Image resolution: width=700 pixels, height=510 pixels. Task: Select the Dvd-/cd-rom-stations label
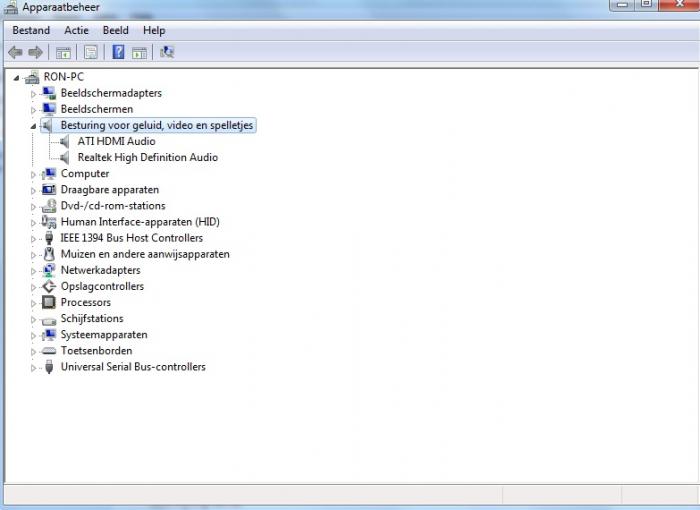click(113, 205)
